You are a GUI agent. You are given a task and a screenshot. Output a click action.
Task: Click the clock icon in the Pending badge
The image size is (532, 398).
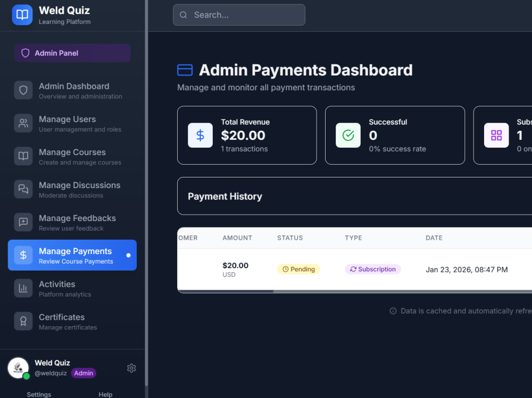click(x=286, y=269)
